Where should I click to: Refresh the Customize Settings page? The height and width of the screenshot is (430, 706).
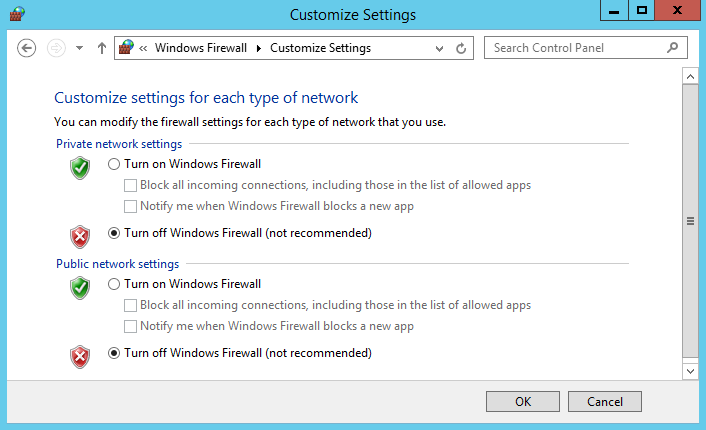pyautogui.click(x=461, y=48)
